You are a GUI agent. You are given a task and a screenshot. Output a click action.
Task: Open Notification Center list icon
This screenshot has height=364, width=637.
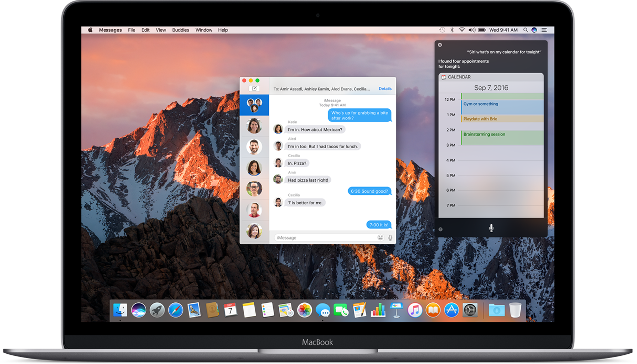click(x=545, y=30)
